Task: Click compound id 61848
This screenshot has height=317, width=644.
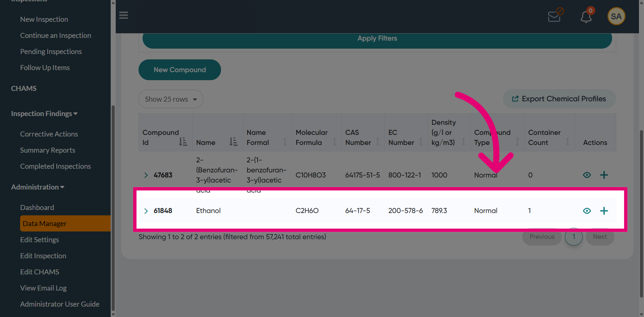Action: 163,211
